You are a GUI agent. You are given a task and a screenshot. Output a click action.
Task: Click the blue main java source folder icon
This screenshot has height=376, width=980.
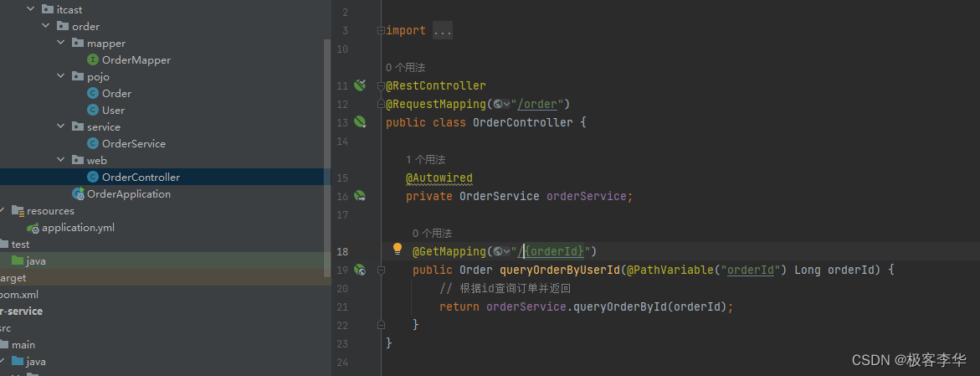click(18, 361)
